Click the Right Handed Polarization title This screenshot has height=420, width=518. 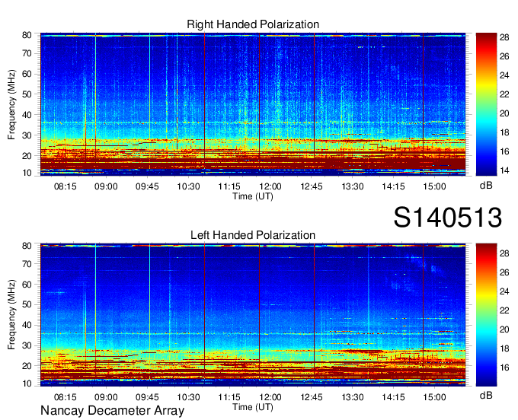253,24
